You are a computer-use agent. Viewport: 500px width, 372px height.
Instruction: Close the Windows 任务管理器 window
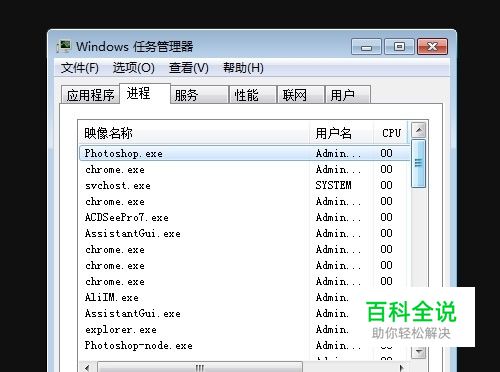(x=432, y=47)
